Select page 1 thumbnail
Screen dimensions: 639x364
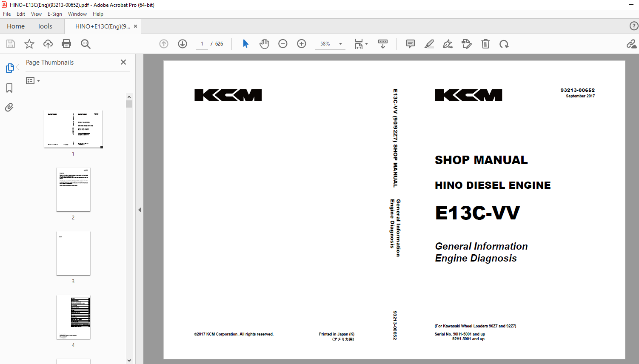73,129
